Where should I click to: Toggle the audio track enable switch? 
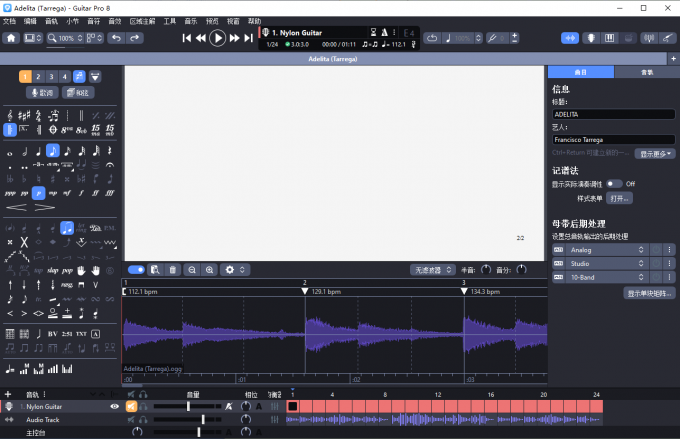tap(137, 270)
